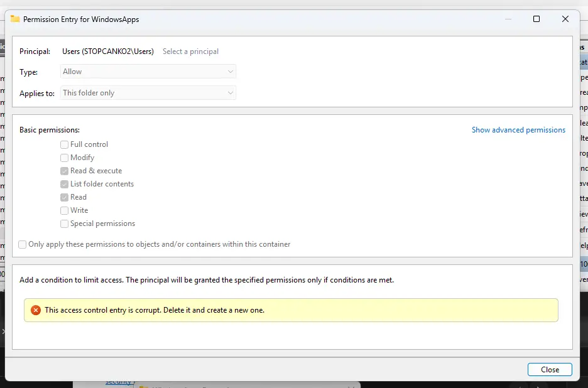Viewport: 588px width, 388px height.
Task: Click the Users (STOPCANKO2\Users) principal name
Action: pos(108,51)
